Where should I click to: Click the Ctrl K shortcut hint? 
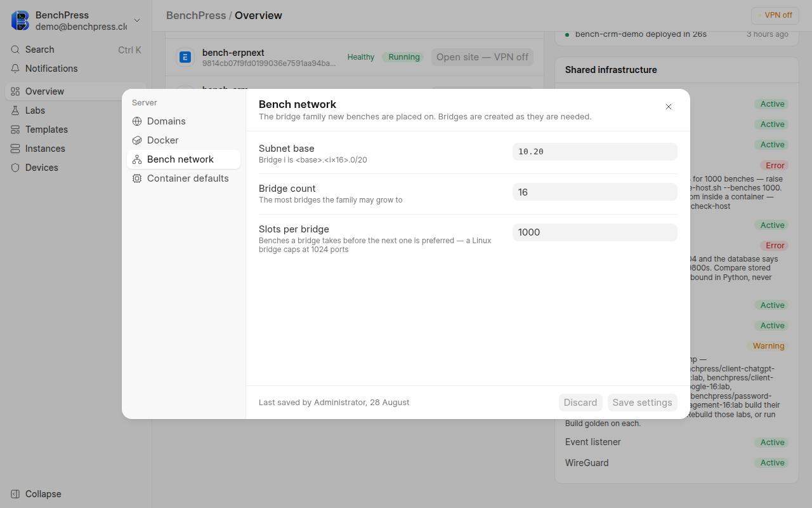point(129,50)
